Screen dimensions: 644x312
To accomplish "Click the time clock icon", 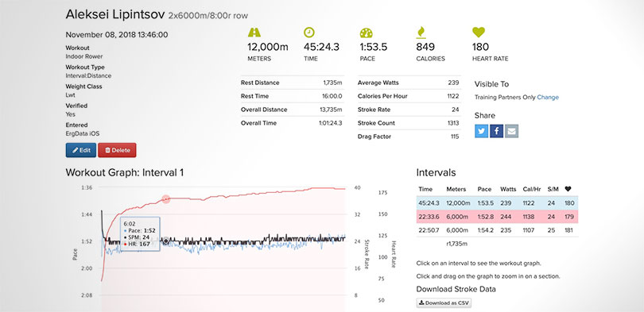I will coord(308,33).
